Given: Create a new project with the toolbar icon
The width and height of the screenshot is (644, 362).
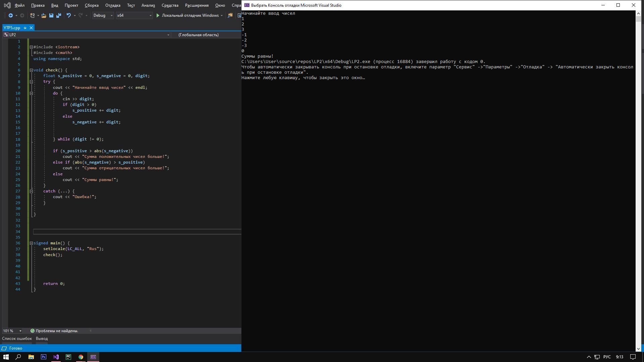Looking at the screenshot, I should point(33,15).
